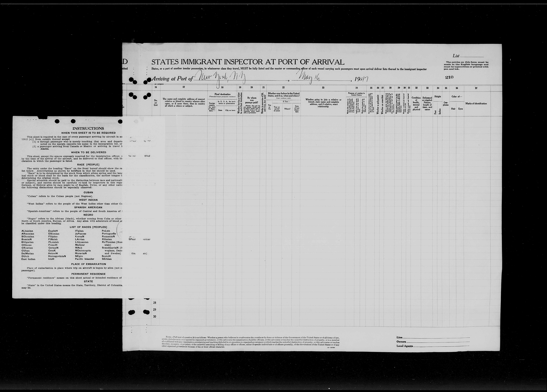
Task: Click the 'RACE [PEOPLE]' heading
Action: click(88, 165)
